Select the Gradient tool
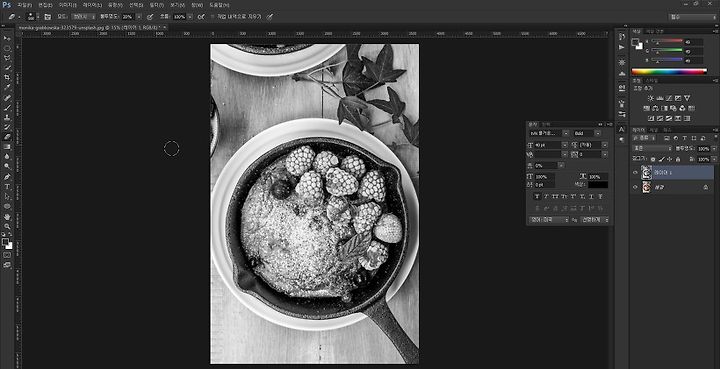Screen dimensions: 720x369 click(x=7, y=147)
